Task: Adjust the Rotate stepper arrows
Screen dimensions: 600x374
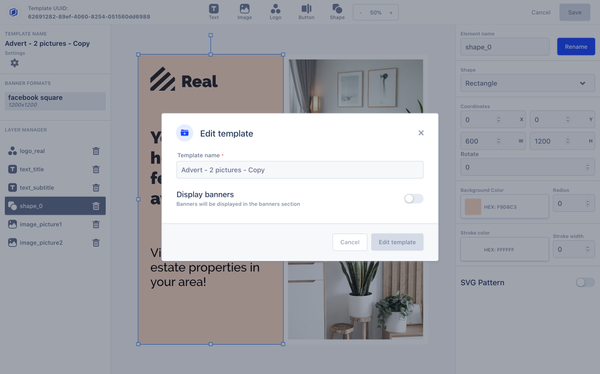Action: [x=587, y=167]
